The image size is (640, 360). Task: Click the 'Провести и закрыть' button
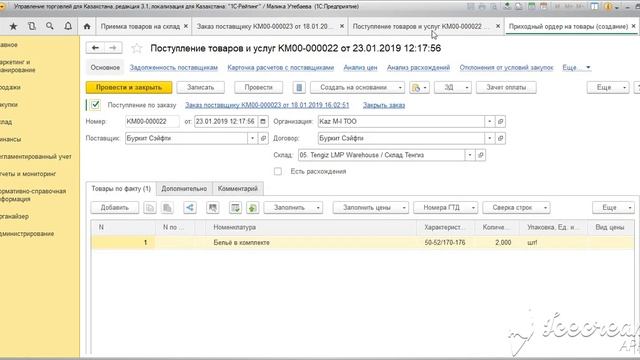(129, 87)
